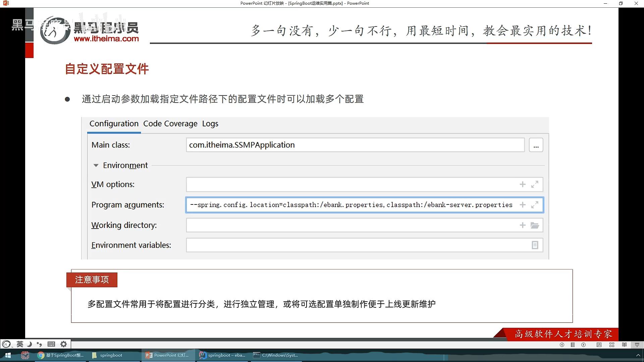Advance to the next slide
644x362 pixels.
584,345
